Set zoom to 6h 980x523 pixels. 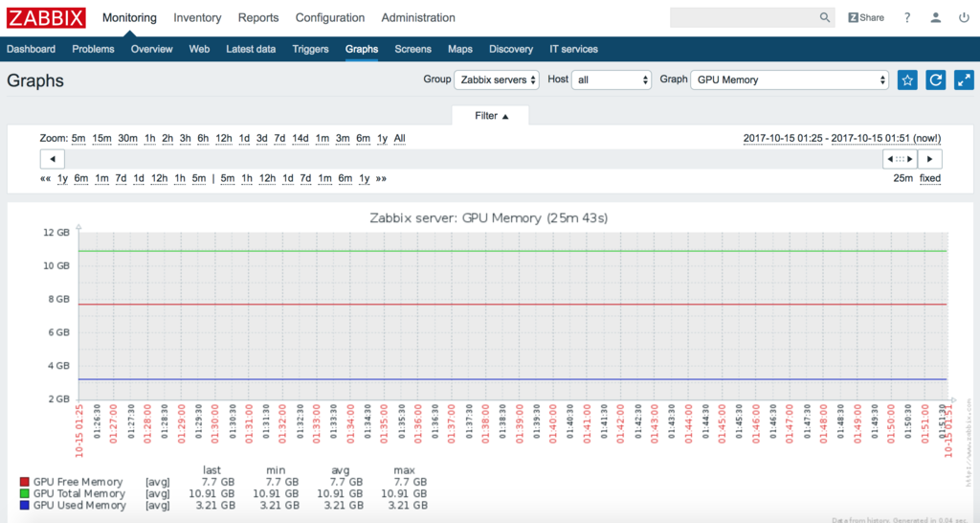(203, 138)
